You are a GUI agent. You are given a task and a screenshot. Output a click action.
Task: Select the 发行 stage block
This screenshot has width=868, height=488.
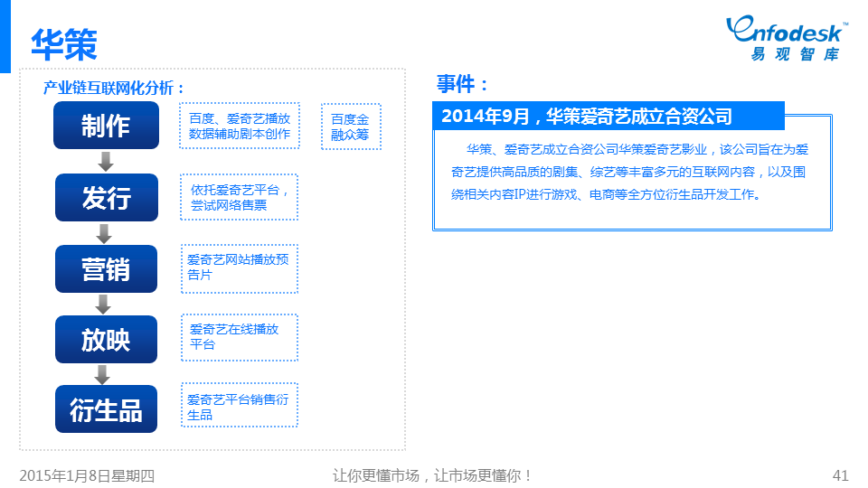point(106,198)
